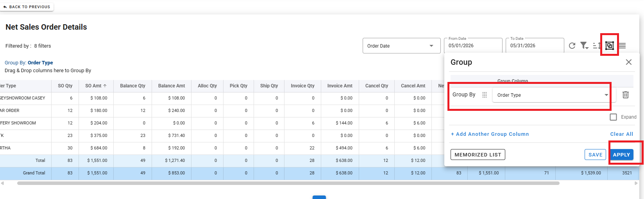Click Clear All in Group panel
This screenshot has width=644, height=199.
click(622, 134)
